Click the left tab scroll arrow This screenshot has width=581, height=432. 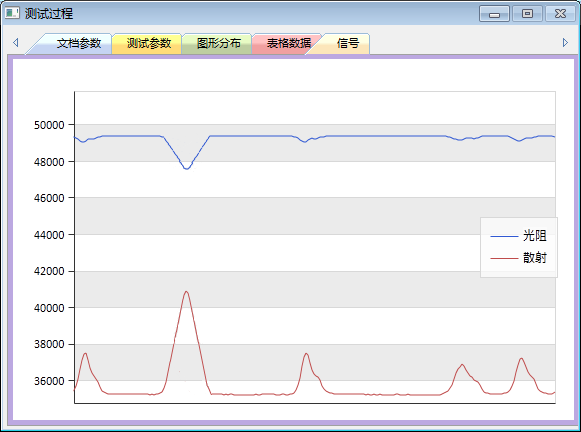tap(16, 43)
